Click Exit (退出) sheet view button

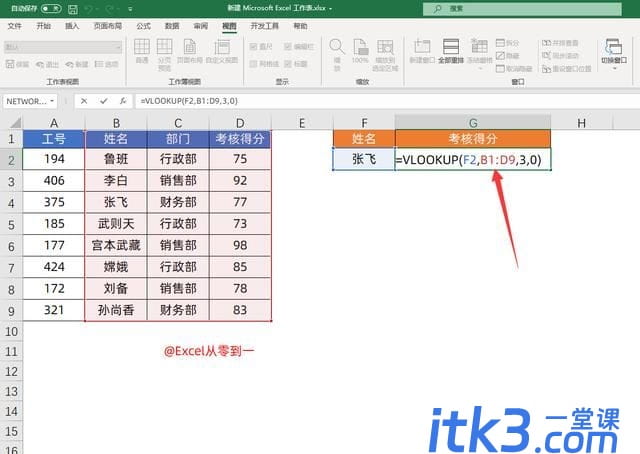(x=47, y=64)
